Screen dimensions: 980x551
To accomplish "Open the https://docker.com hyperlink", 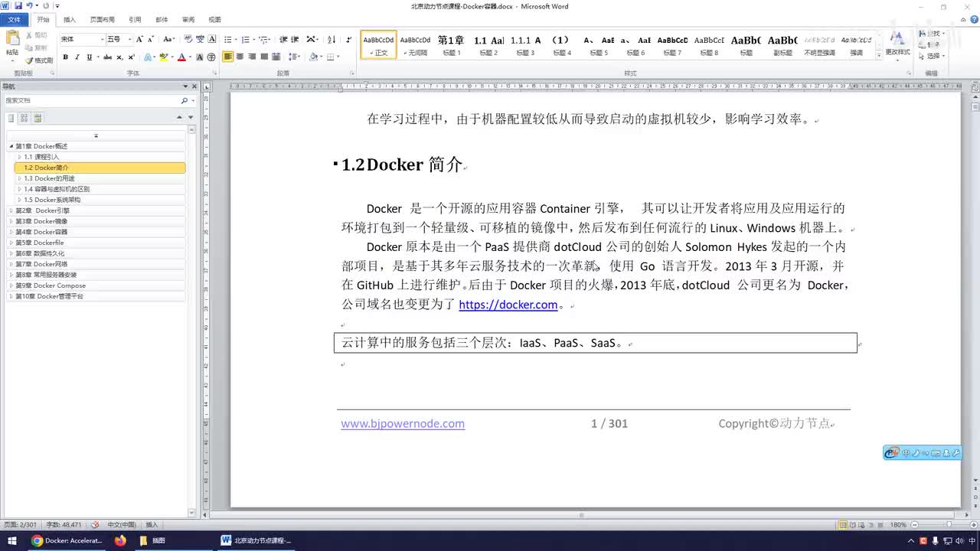I will [x=508, y=305].
